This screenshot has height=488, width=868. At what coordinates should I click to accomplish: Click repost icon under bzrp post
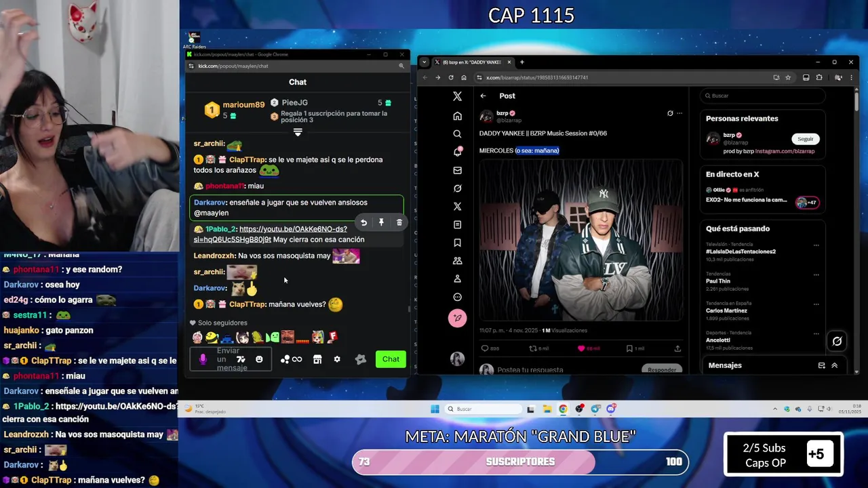pos(533,348)
